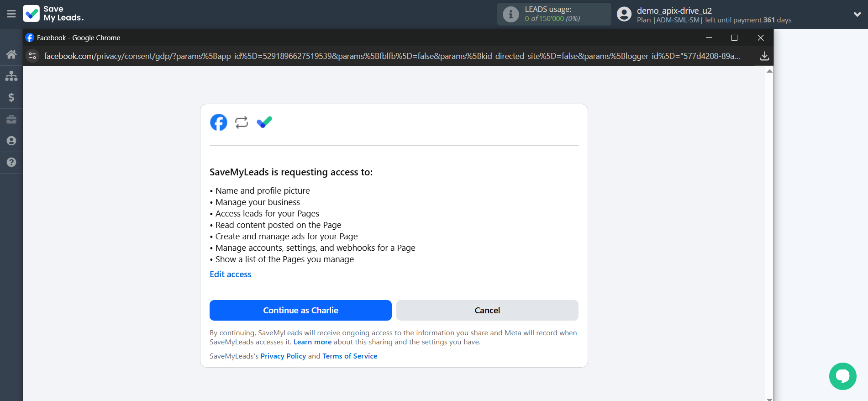Click the site information icon beside URL
The height and width of the screenshot is (401, 868).
pos(32,56)
